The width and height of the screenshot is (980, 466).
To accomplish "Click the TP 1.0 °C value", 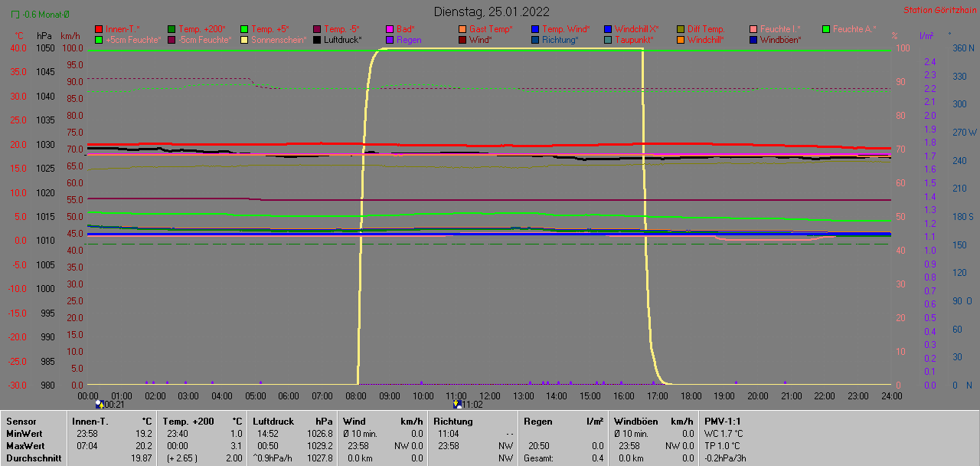I will (724, 446).
